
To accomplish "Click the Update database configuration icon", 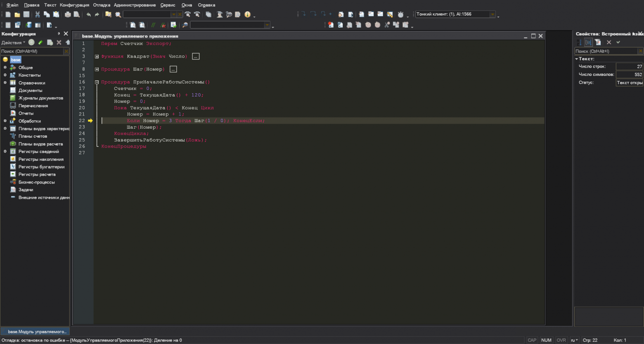I will point(28,25).
